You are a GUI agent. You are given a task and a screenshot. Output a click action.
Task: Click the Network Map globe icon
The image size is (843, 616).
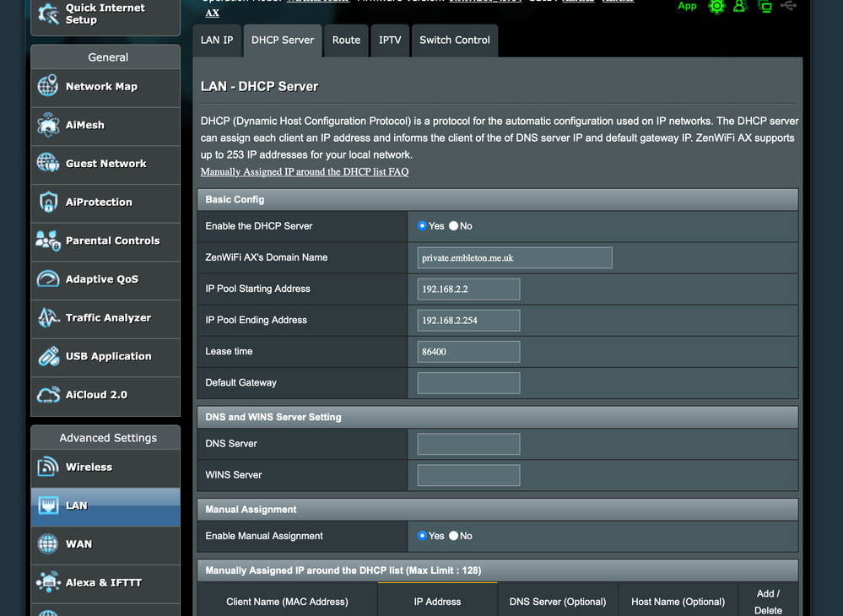(48, 87)
